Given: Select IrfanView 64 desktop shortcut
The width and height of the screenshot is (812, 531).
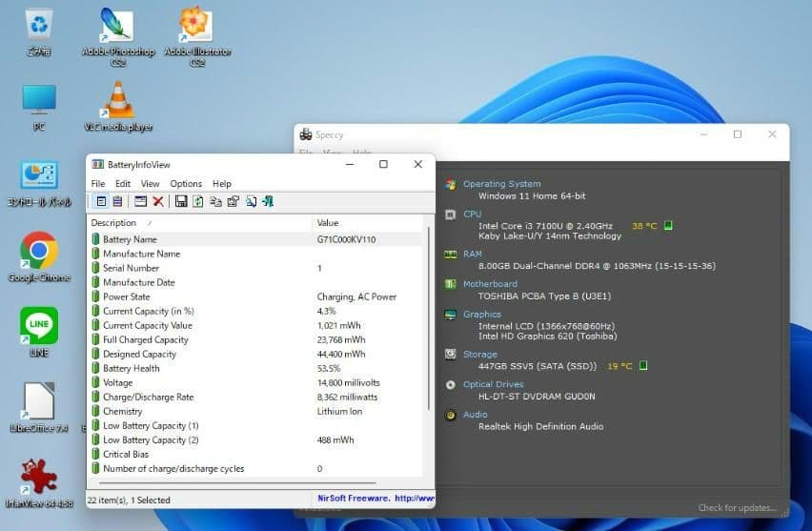Looking at the screenshot, I should coord(39,483).
